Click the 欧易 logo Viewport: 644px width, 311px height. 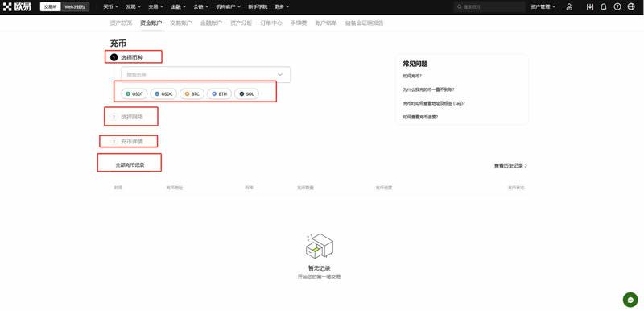(x=17, y=7)
